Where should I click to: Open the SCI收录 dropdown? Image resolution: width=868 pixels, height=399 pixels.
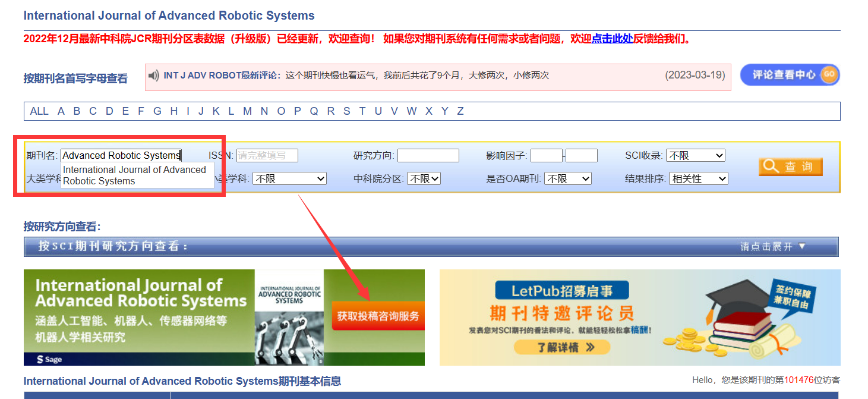(x=695, y=155)
